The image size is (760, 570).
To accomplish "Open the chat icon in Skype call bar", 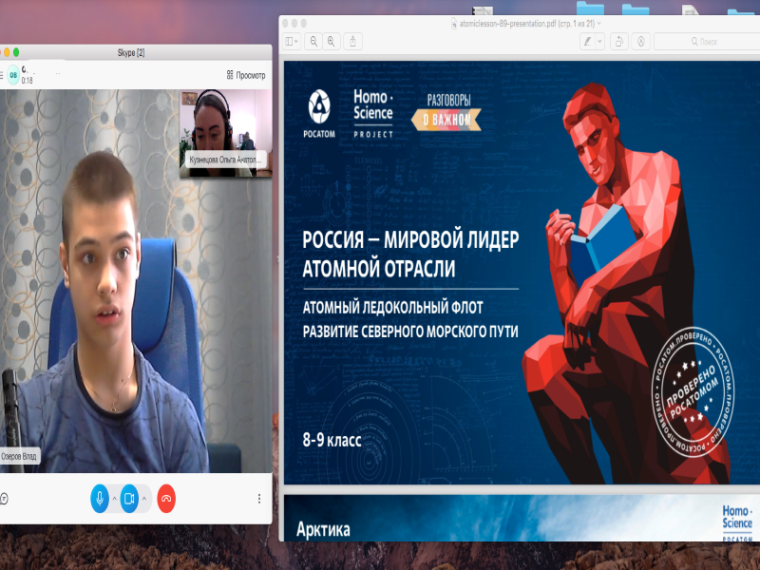I will [4, 498].
